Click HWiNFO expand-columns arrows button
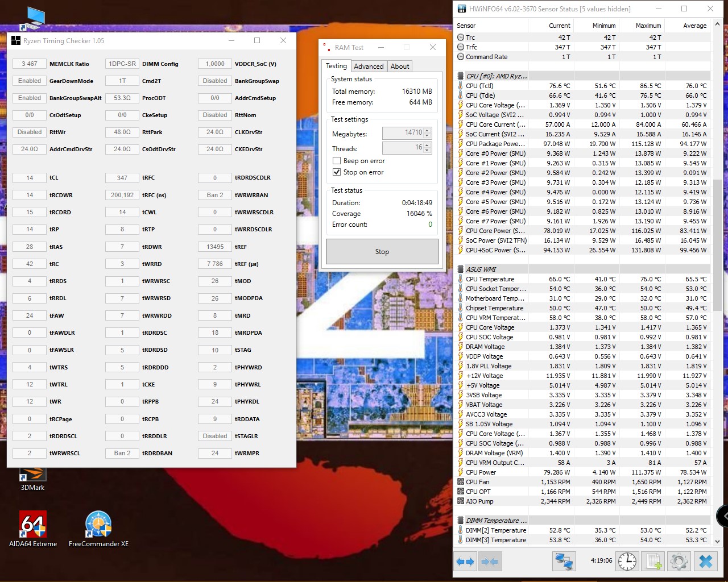Image resolution: width=728 pixels, height=582 pixels. 465,562
